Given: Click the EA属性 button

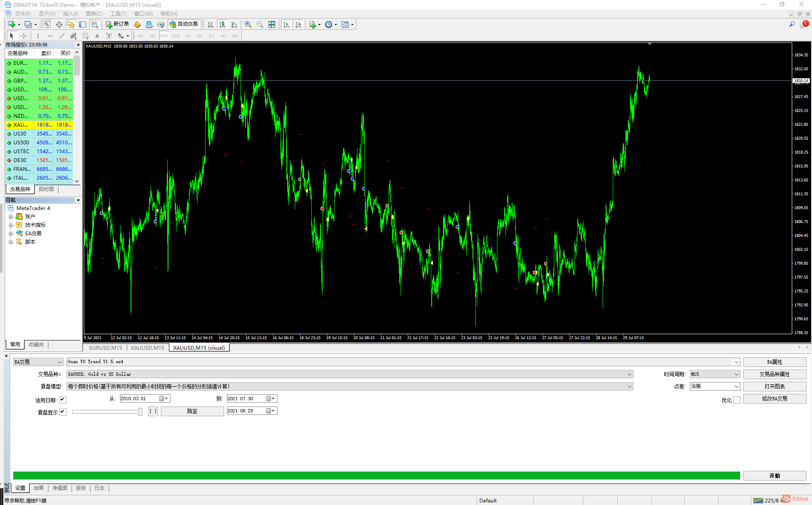Looking at the screenshot, I should [775, 362].
